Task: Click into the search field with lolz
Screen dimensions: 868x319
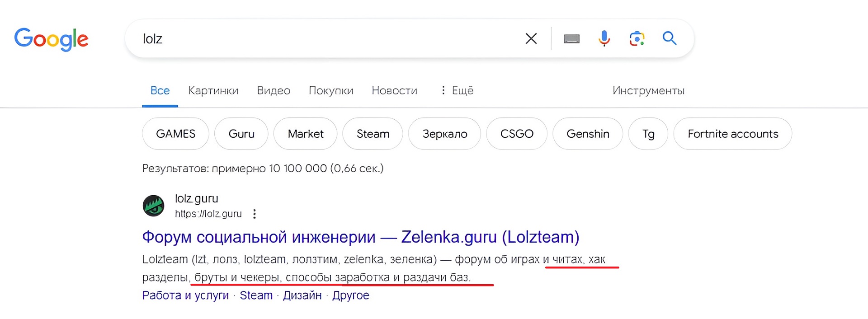Action: (316, 39)
